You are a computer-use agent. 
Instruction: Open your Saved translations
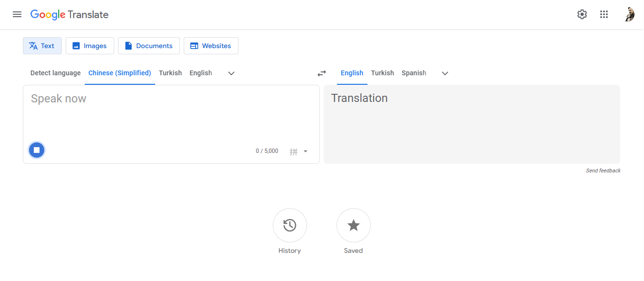(x=353, y=225)
